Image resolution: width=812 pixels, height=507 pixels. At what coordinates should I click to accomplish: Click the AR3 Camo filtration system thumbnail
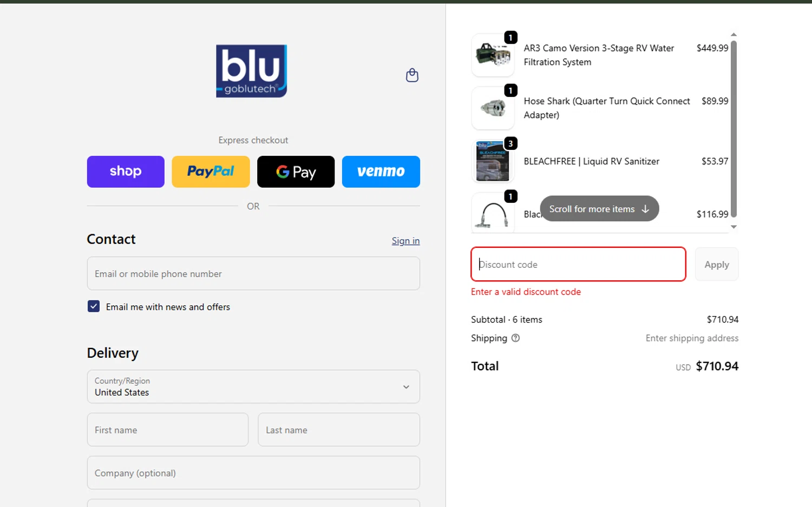(x=493, y=55)
